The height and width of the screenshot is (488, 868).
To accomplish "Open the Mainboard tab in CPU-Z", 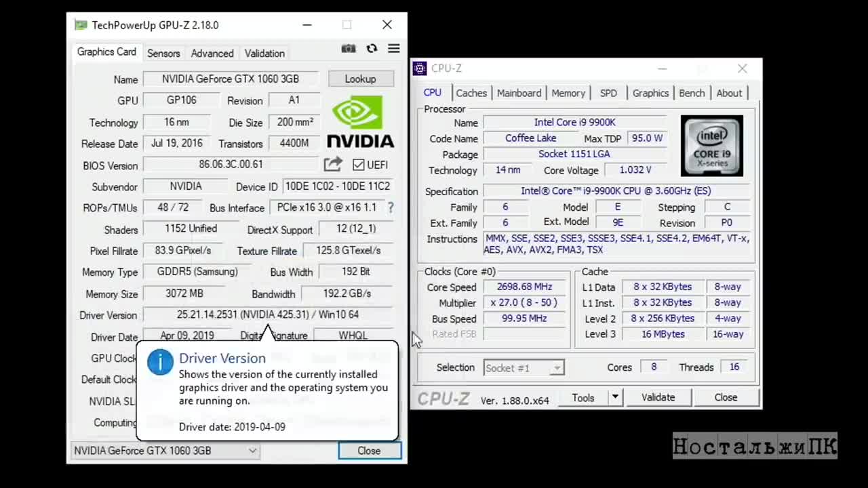I will 519,94.
